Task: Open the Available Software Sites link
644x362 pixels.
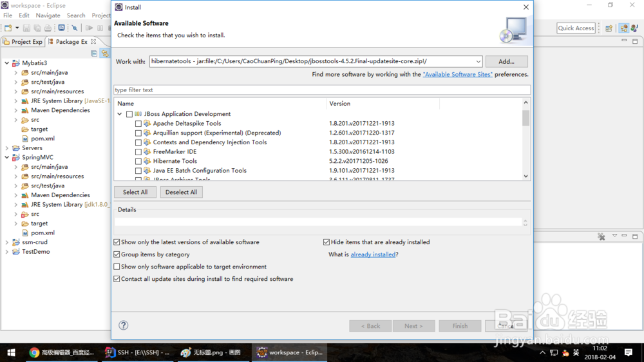Action: click(x=457, y=74)
